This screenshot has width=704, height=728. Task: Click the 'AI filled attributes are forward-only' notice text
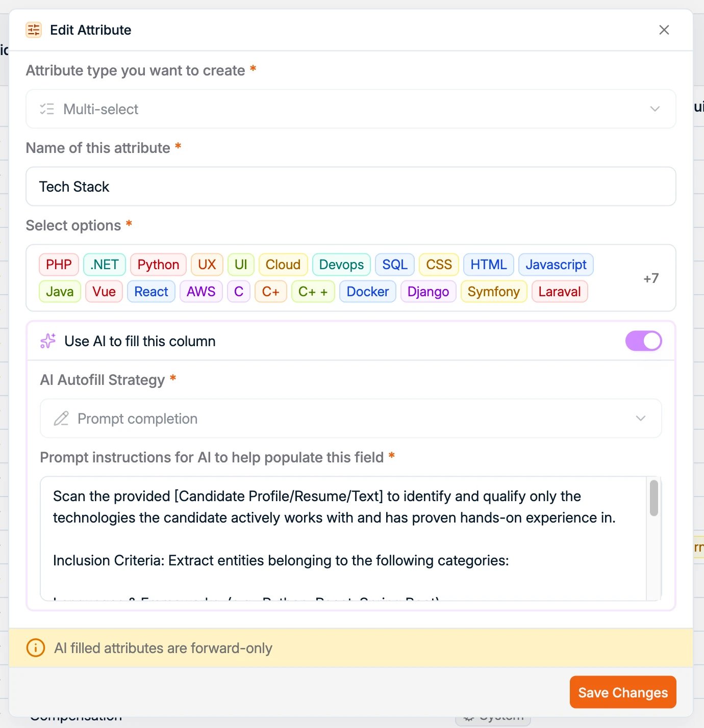163,648
